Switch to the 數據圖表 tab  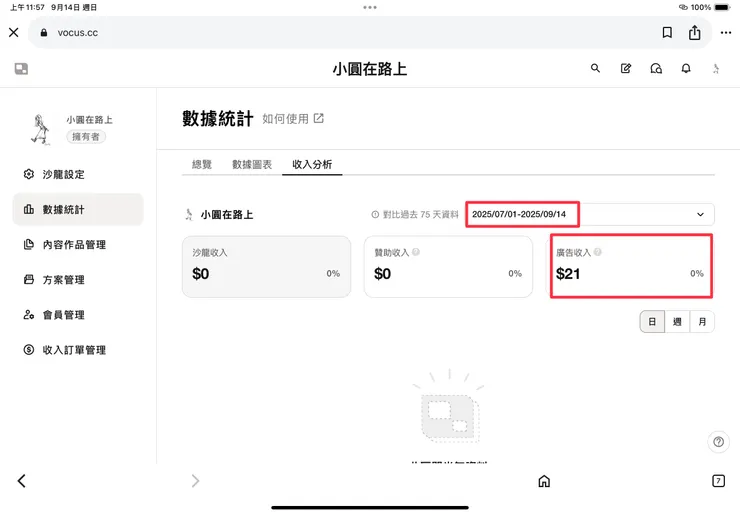252,164
